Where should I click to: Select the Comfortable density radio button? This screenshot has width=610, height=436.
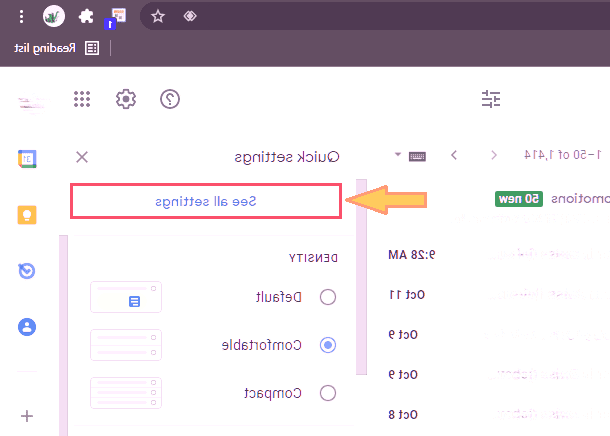point(327,345)
